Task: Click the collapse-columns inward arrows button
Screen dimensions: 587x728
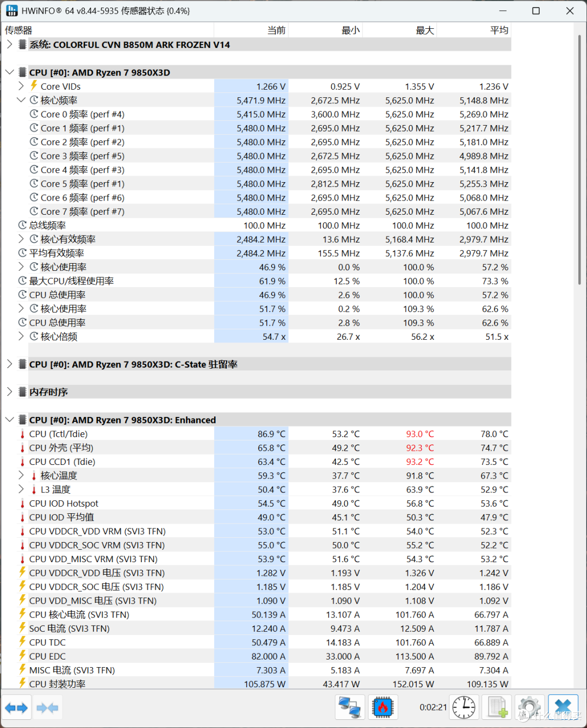Action: pos(47,708)
